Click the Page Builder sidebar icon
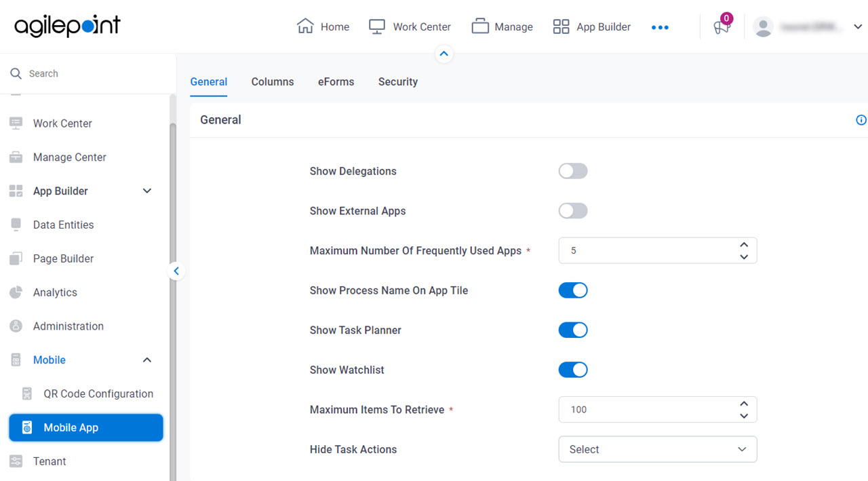 point(16,258)
